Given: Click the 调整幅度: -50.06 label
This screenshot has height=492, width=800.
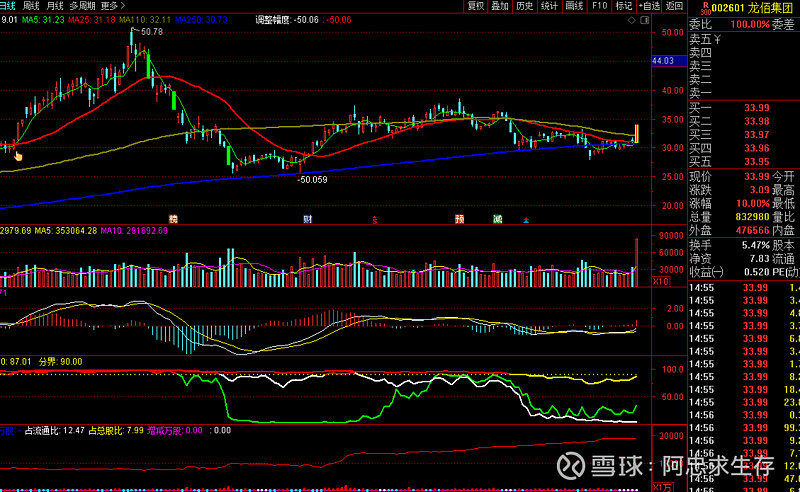Looking at the screenshot, I should pyautogui.click(x=287, y=20).
